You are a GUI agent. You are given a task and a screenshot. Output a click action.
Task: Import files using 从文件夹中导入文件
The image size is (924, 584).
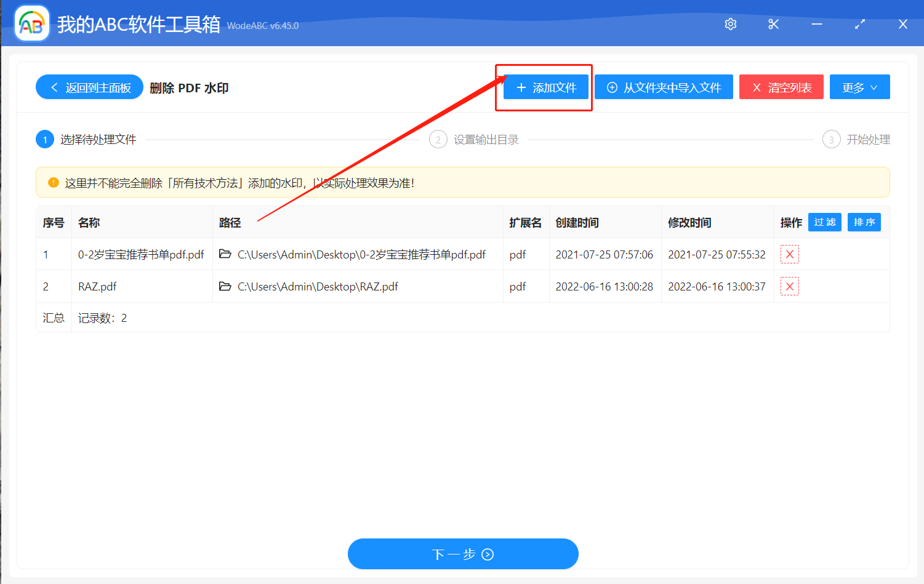(x=664, y=87)
